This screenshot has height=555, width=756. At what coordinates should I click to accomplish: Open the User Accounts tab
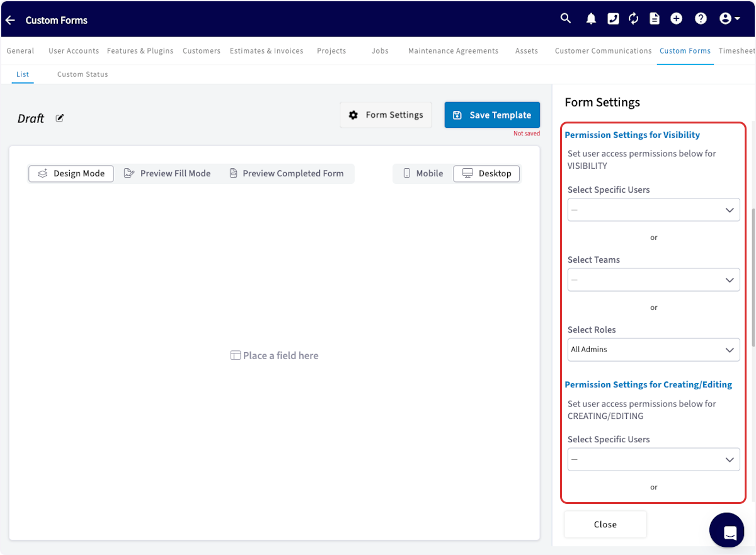click(74, 51)
